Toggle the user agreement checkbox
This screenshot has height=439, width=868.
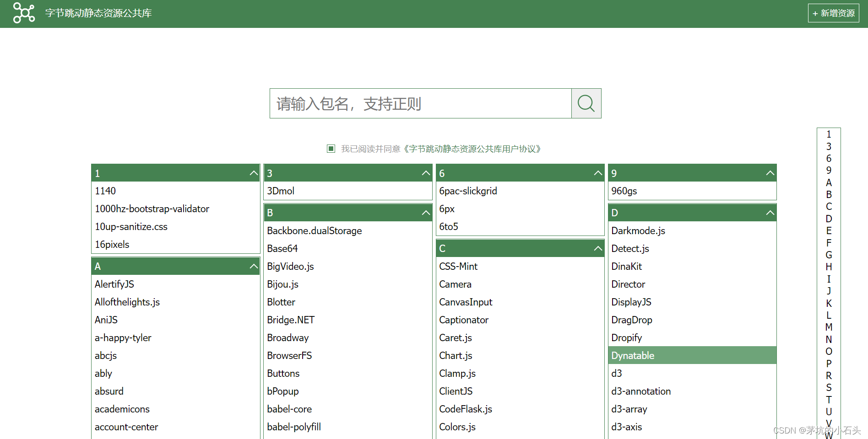(331, 149)
